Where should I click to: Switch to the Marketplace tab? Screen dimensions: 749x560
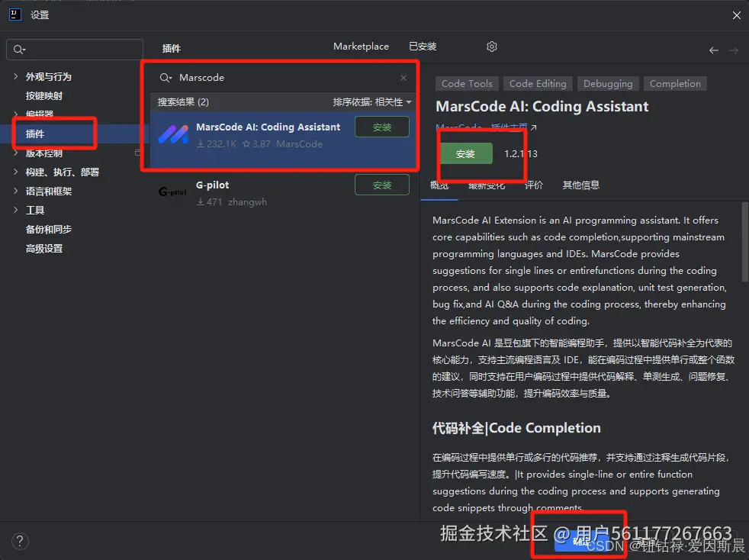click(x=361, y=47)
